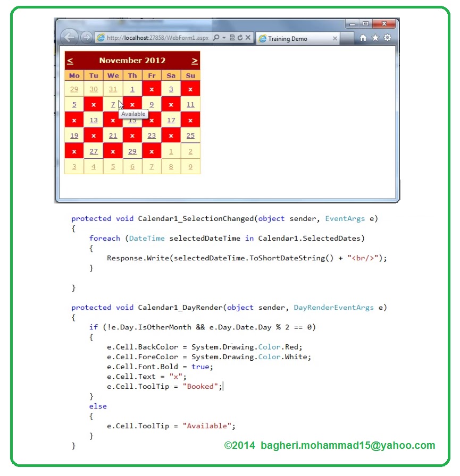Image resolution: width=460 pixels, height=476 pixels.
Task: Go to previous month in calendar
Action: [70, 61]
